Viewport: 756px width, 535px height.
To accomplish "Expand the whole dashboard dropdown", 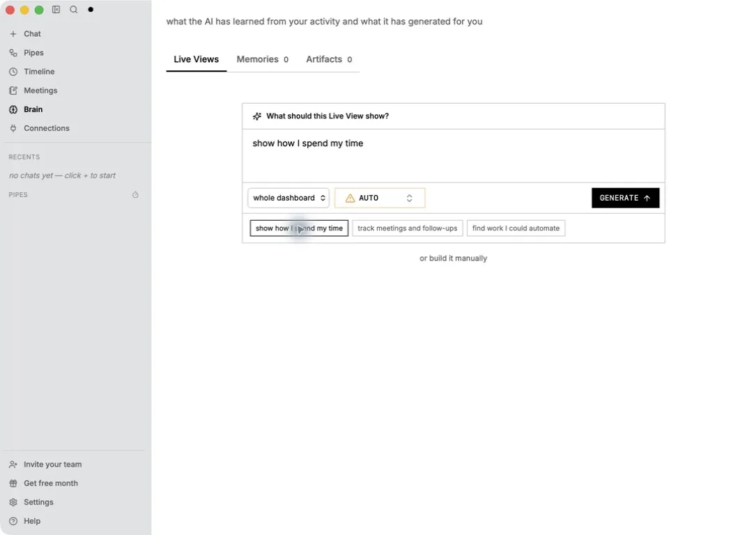I will point(288,198).
